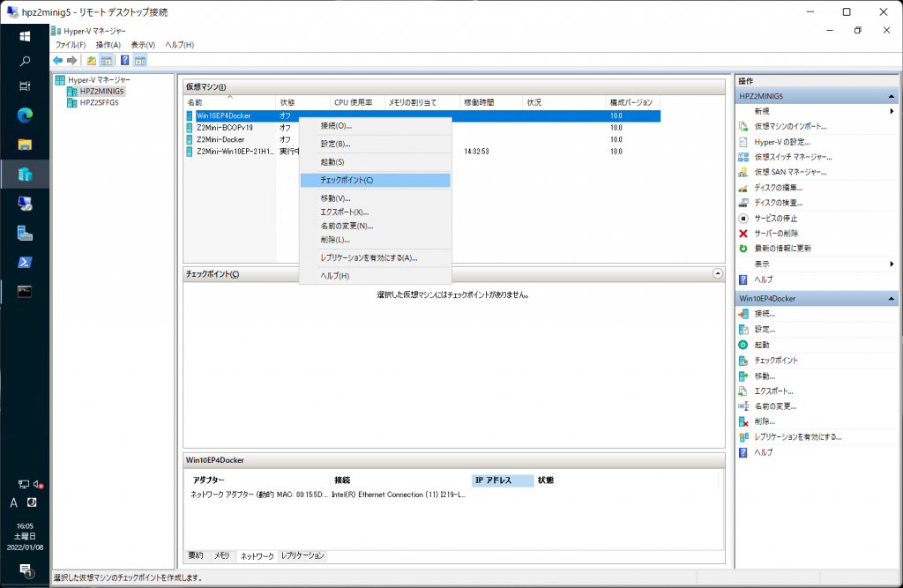Click チェックポイント in the Actions pane
This screenshot has width=903, height=588.
(776, 361)
